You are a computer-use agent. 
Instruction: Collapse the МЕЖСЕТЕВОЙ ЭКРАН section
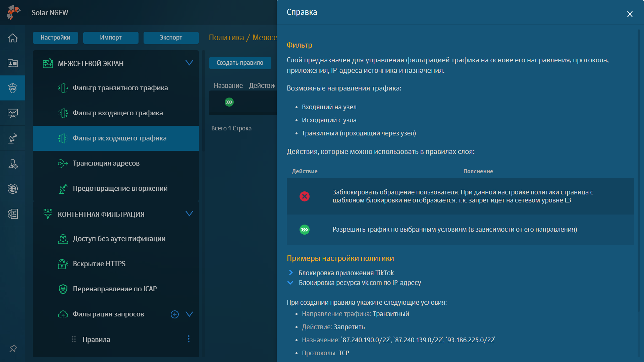(x=189, y=63)
